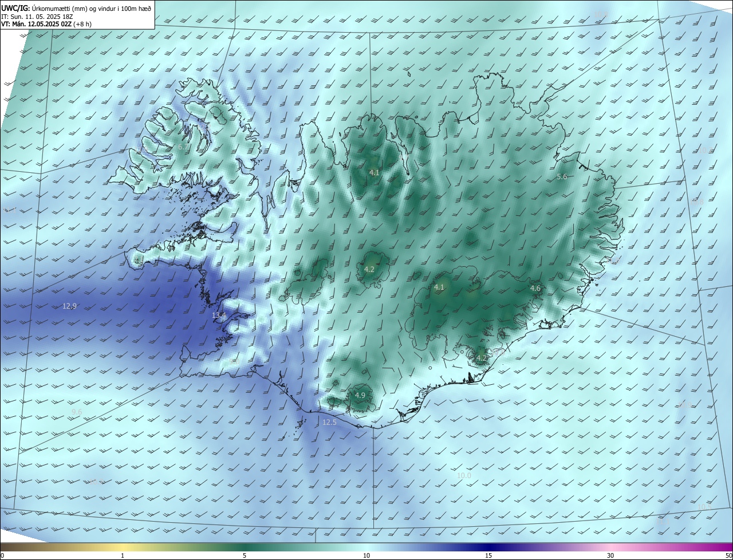Click the 5 tick on the color scale
This screenshot has height=560, width=733.
[x=245, y=555]
